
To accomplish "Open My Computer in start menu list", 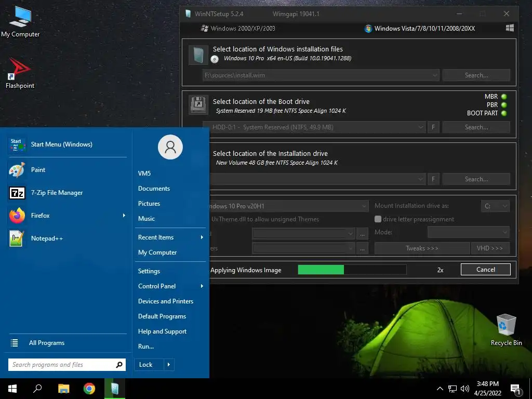I will click(157, 252).
